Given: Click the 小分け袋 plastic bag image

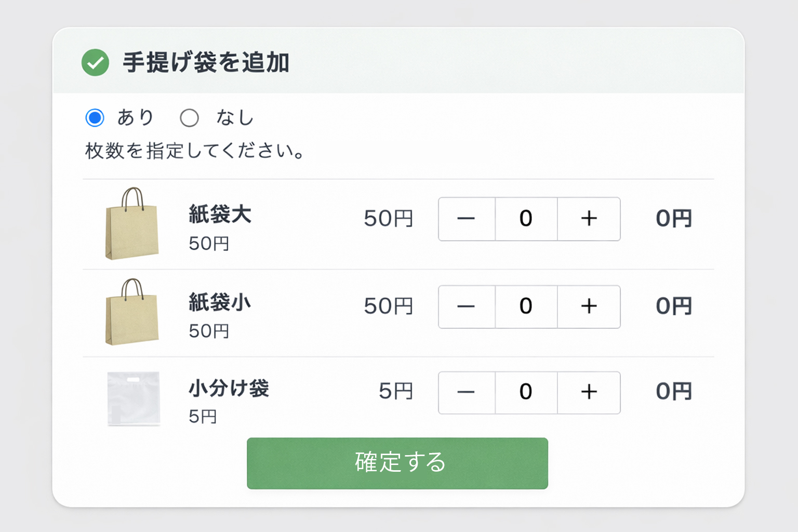Looking at the screenshot, I should pos(134,398).
